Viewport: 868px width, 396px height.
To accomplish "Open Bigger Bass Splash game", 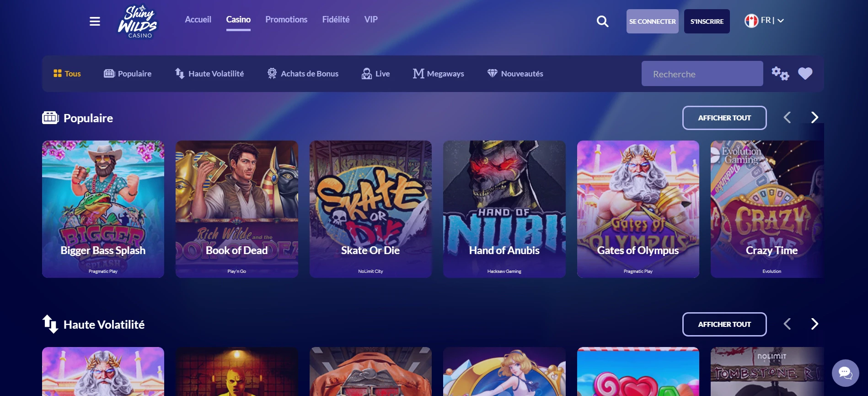I will (103, 209).
